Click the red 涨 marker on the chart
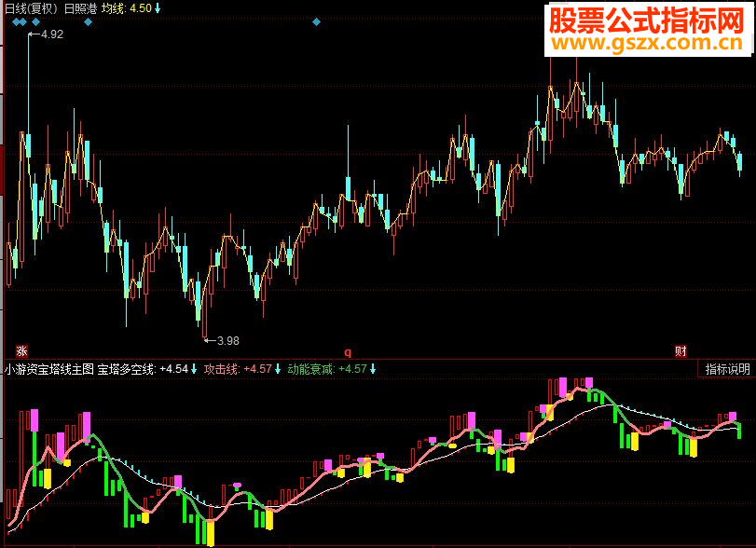756x548 pixels. tap(21, 350)
